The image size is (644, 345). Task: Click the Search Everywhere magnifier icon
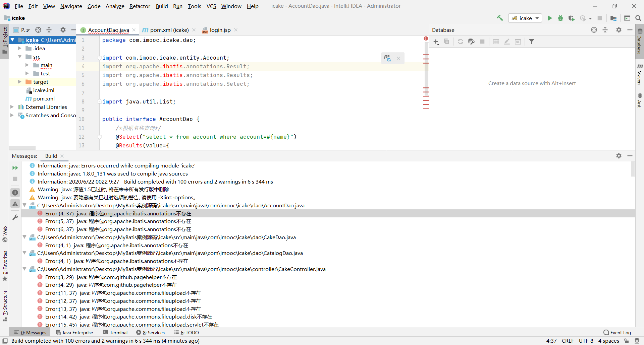pos(638,18)
